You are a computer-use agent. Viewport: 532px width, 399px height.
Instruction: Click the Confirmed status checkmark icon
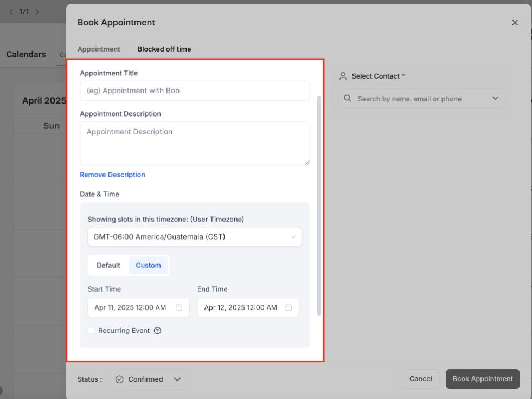[119, 379]
